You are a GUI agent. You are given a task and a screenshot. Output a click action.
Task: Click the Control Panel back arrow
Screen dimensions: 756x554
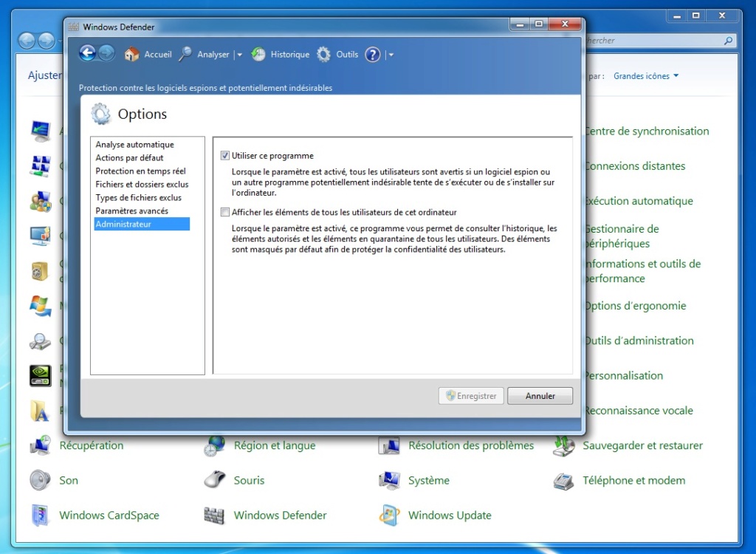coord(27,41)
